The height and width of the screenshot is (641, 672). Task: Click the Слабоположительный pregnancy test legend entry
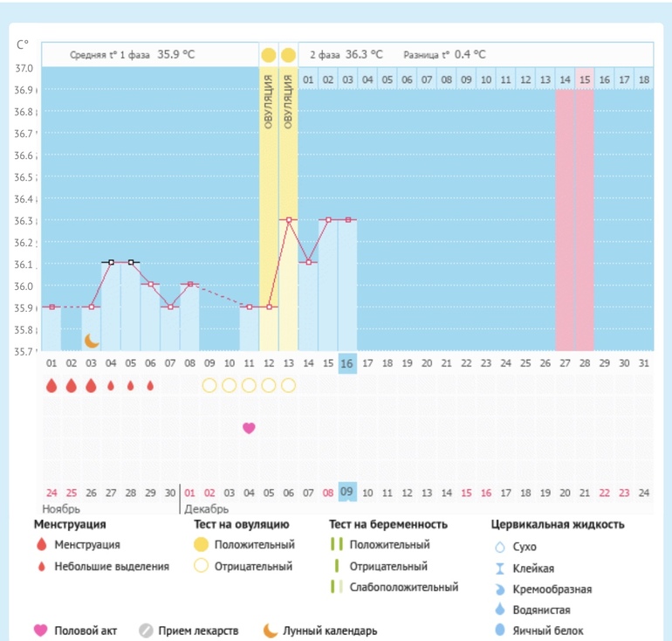click(x=402, y=588)
